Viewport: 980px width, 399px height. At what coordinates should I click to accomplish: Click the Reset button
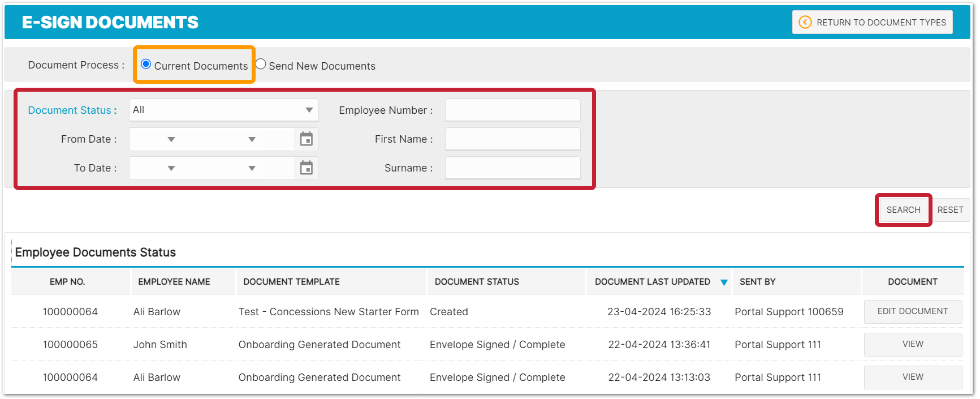pos(950,210)
